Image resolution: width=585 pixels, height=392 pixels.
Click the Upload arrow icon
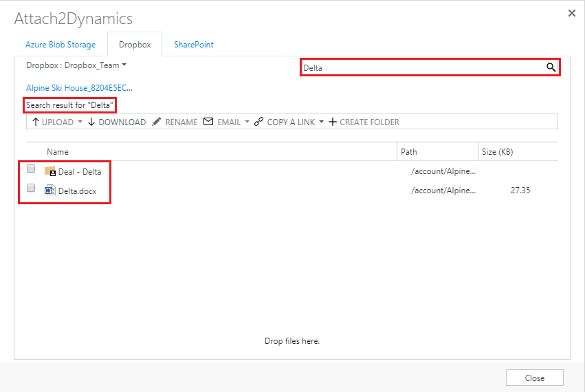[36, 122]
